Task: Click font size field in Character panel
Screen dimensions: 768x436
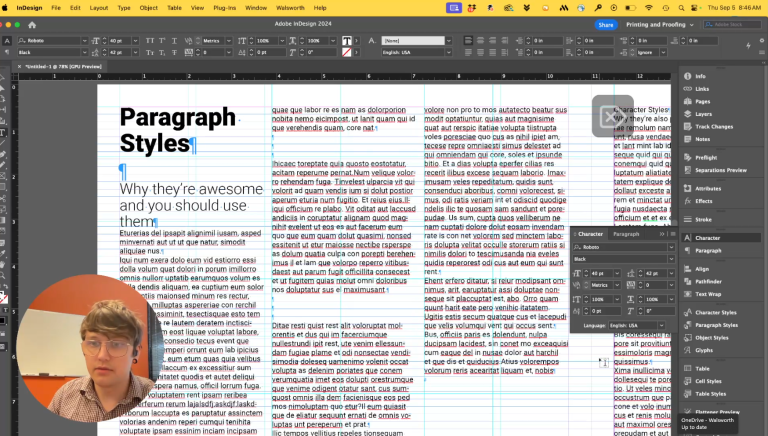Action: click(602, 273)
